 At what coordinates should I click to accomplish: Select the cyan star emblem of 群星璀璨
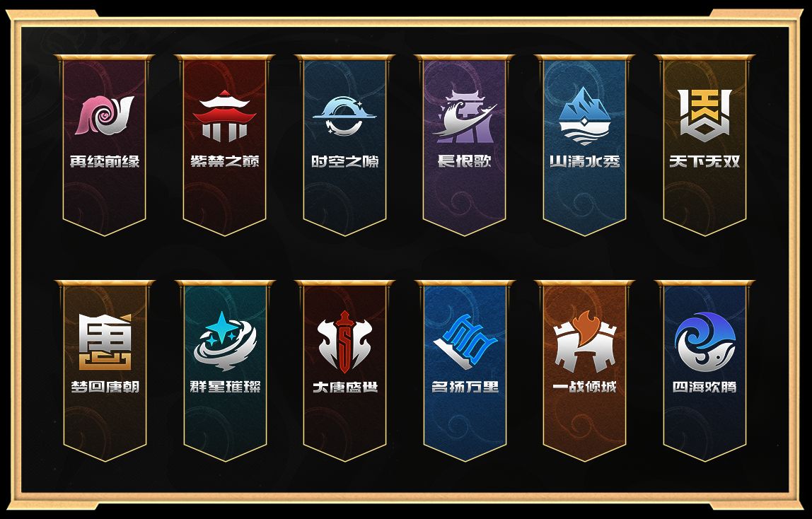click(225, 341)
